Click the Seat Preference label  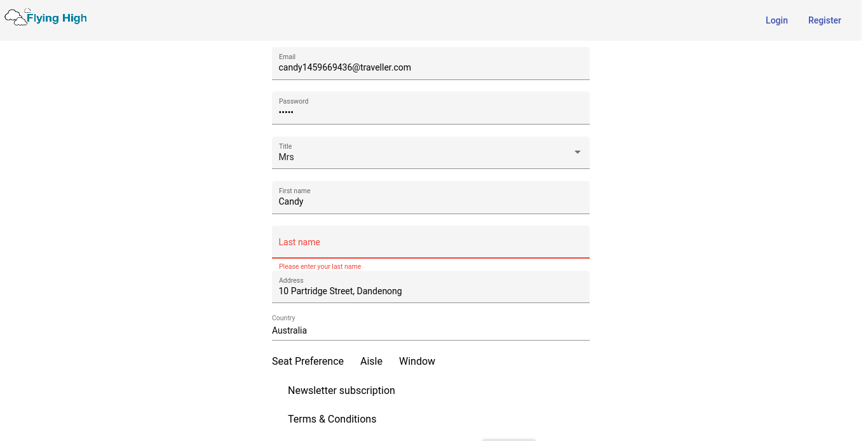[x=308, y=361]
